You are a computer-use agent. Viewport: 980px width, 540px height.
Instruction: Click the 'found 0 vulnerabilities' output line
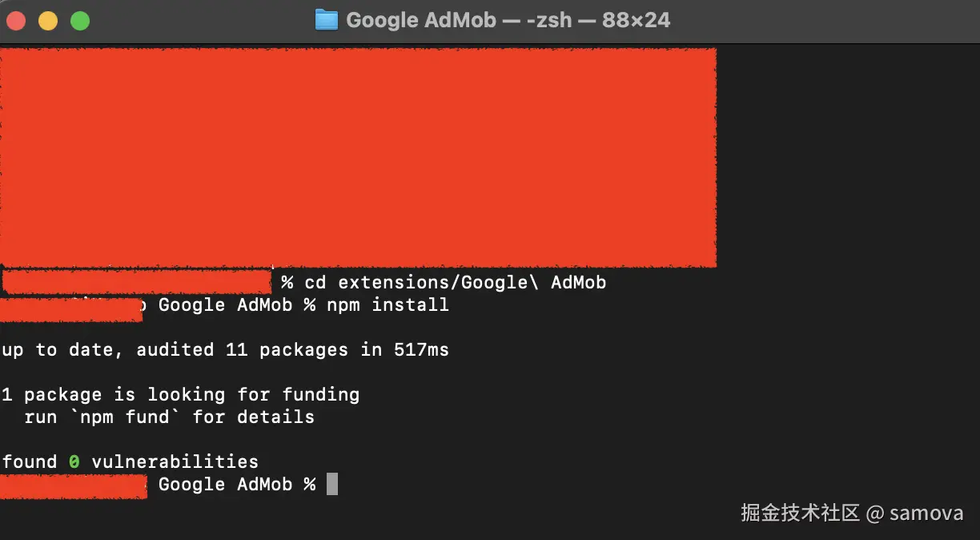click(x=129, y=461)
